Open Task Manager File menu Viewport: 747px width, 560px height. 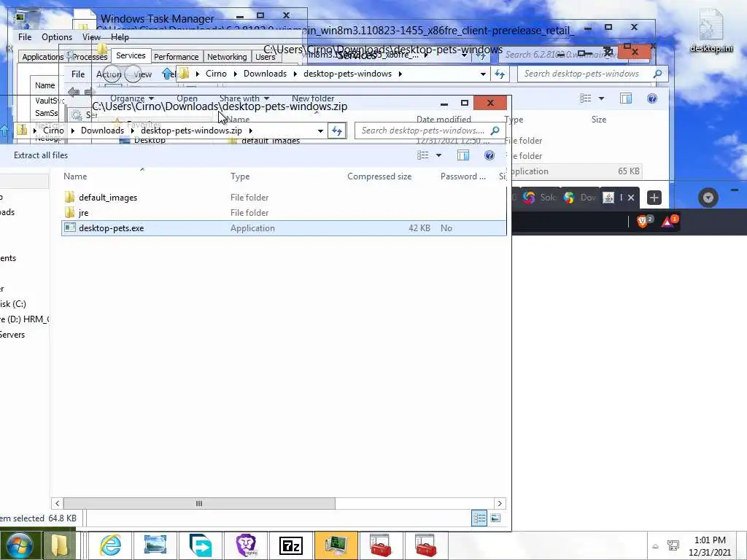click(x=25, y=36)
